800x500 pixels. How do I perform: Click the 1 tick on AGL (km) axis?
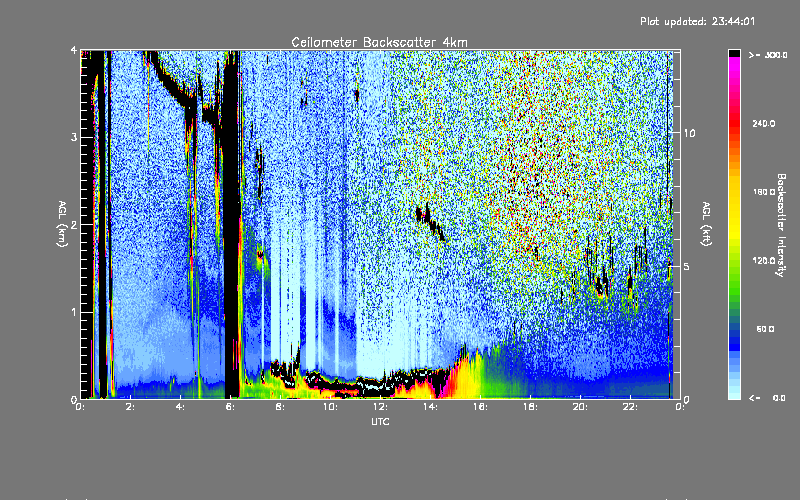[74, 312]
